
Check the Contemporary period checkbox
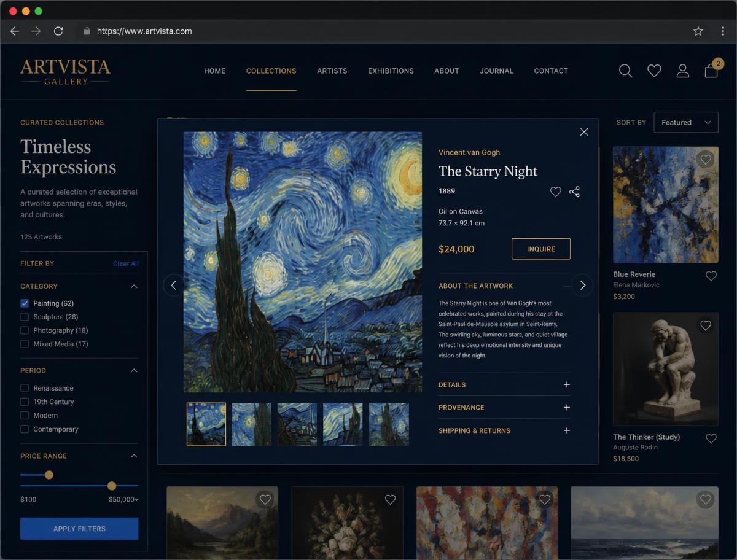[x=25, y=429]
